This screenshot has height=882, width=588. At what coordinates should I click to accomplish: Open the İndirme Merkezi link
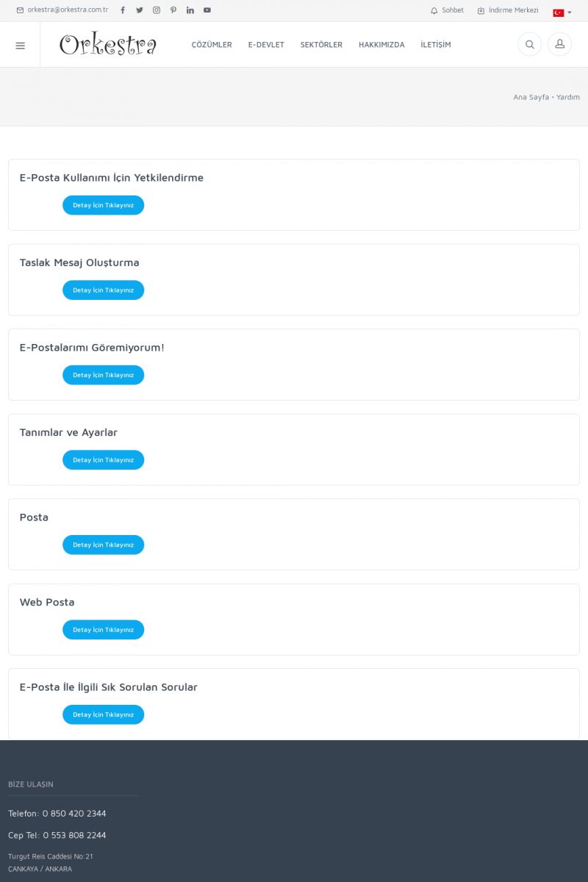[508, 10]
